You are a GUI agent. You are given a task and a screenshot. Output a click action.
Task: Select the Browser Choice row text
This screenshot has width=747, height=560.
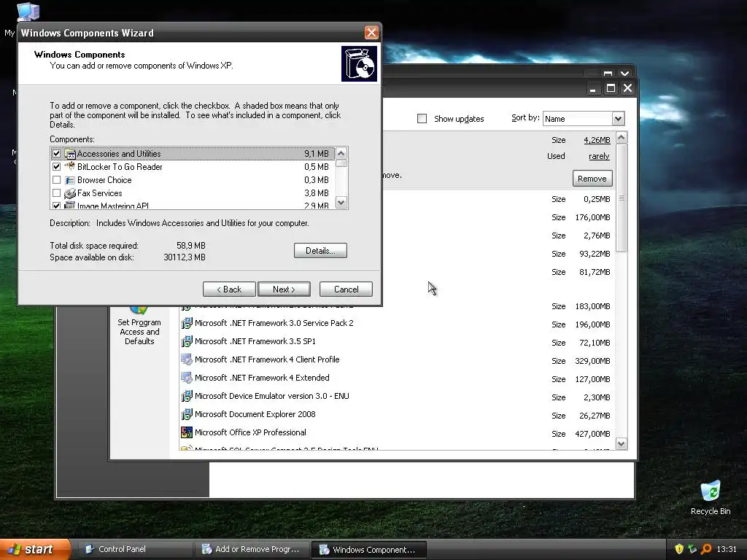click(x=104, y=180)
